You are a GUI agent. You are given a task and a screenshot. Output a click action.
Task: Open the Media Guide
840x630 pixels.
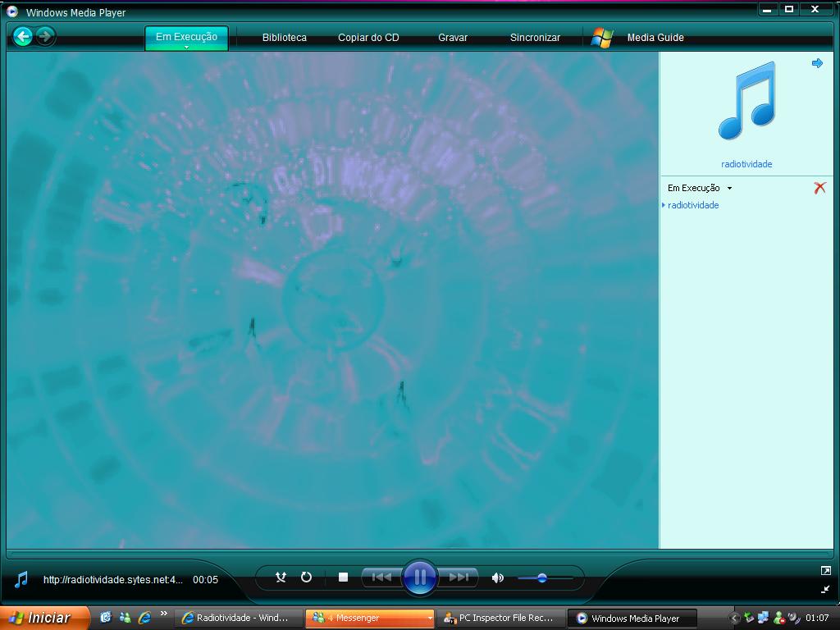655,38
